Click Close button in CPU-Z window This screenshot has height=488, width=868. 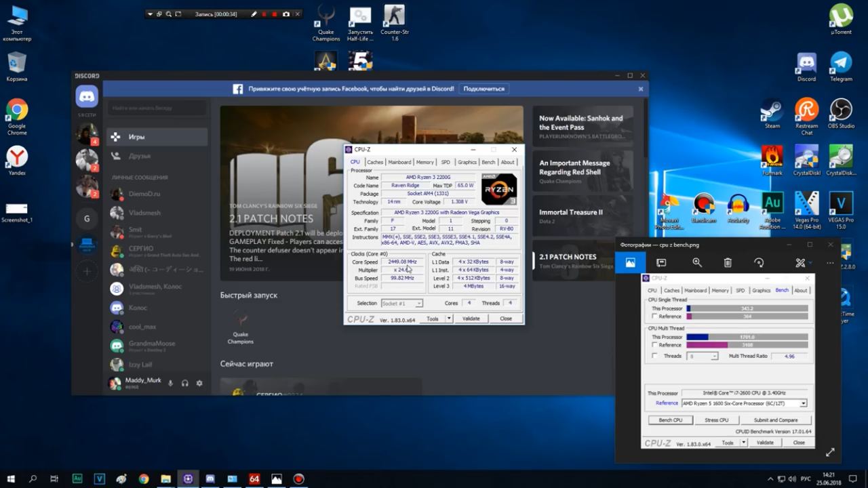click(x=506, y=319)
